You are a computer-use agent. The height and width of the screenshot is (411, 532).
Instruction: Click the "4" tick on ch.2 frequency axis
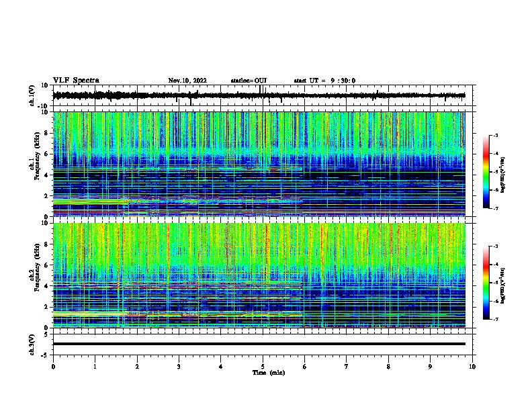pyautogui.click(x=47, y=286)
